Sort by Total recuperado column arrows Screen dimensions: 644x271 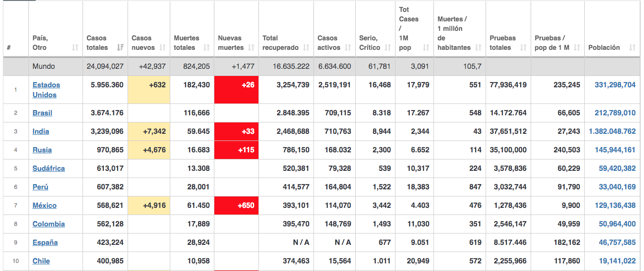(306, 47)
